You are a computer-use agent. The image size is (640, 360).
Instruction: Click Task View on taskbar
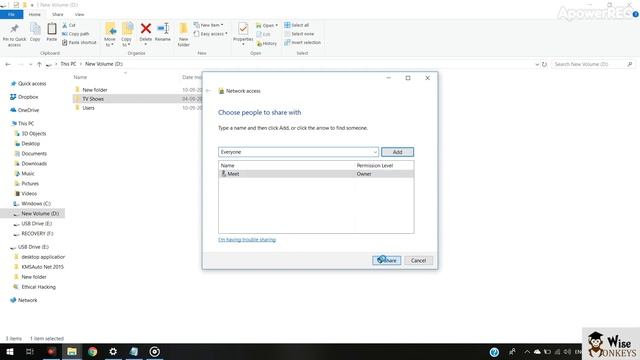coord(30,351)
